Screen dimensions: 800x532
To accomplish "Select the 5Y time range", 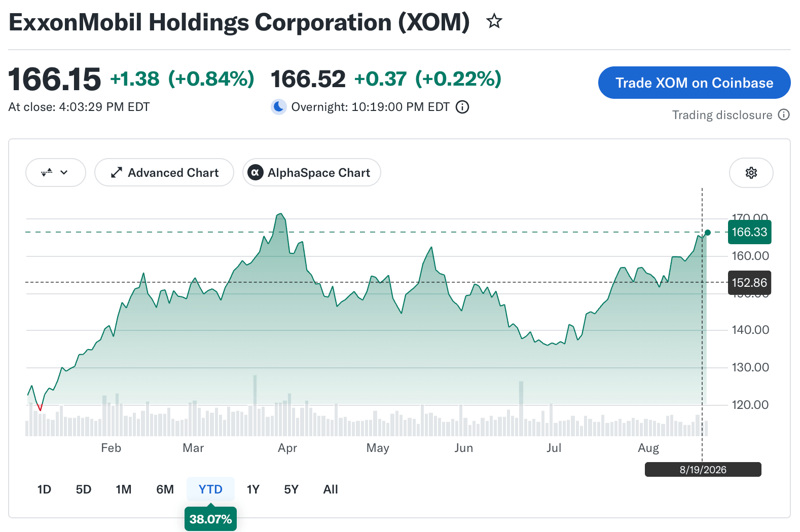I will point(291,489).
